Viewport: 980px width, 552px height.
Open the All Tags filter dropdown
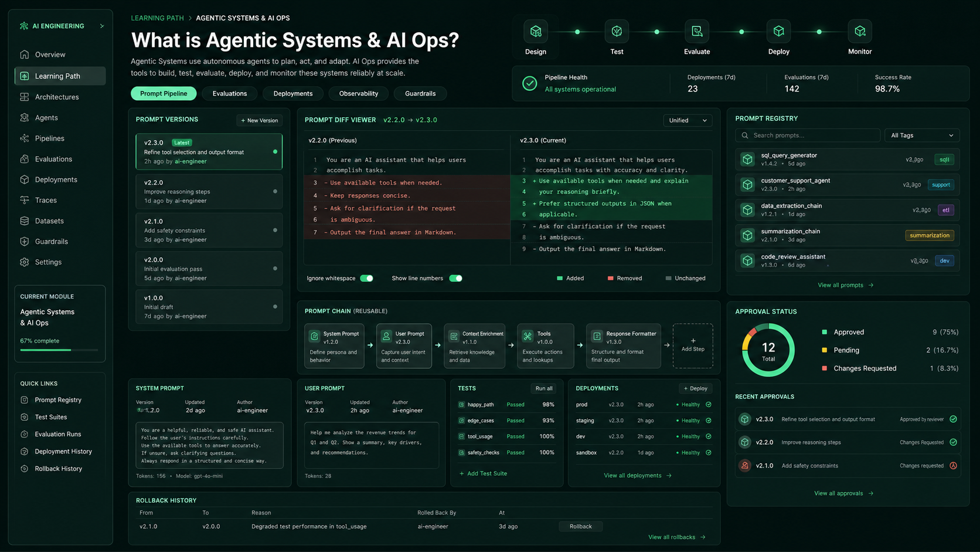click(x=922, y=136)
